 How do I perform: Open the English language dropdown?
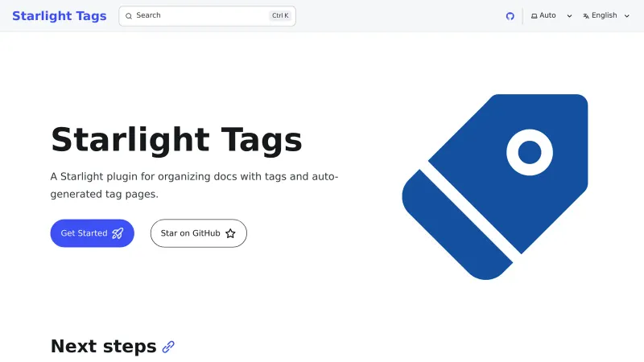tap(604, 16)
